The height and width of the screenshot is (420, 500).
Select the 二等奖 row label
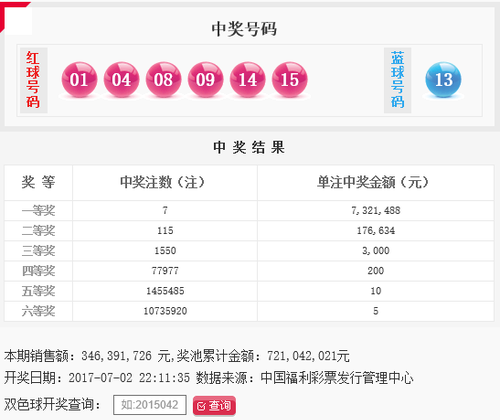tap(38, 231)
